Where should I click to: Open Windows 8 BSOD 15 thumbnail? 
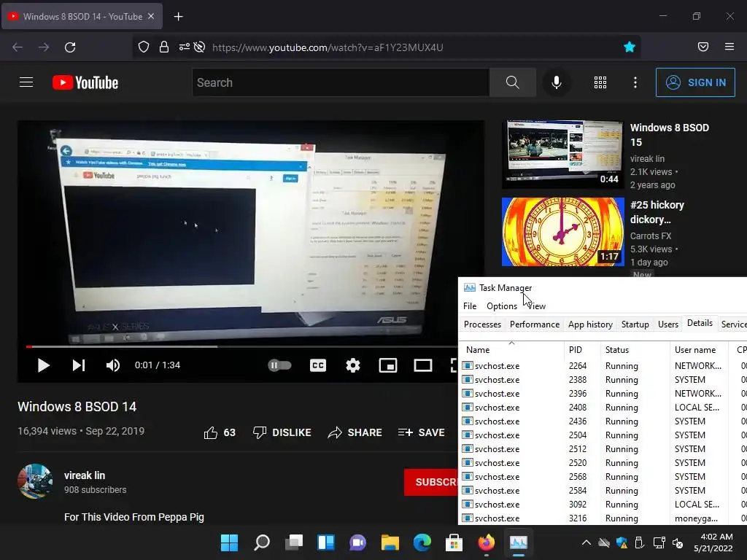[x=562, y=155]
